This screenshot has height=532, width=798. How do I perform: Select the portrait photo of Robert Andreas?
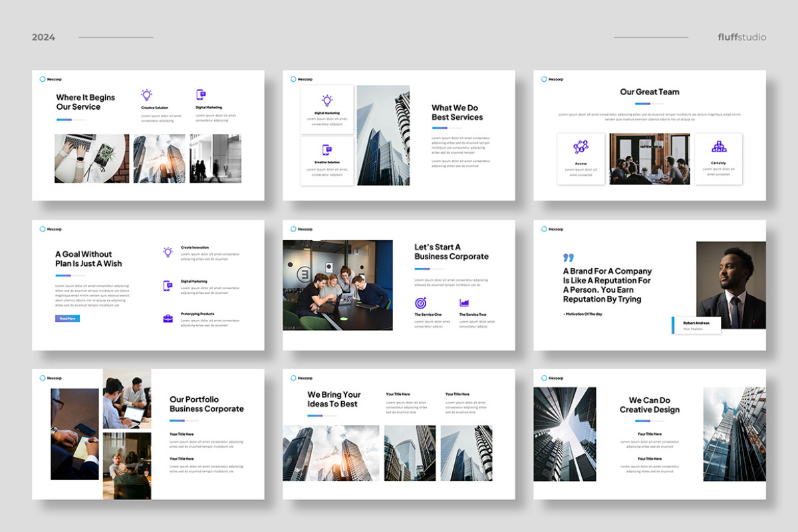(x=731, y=285)
